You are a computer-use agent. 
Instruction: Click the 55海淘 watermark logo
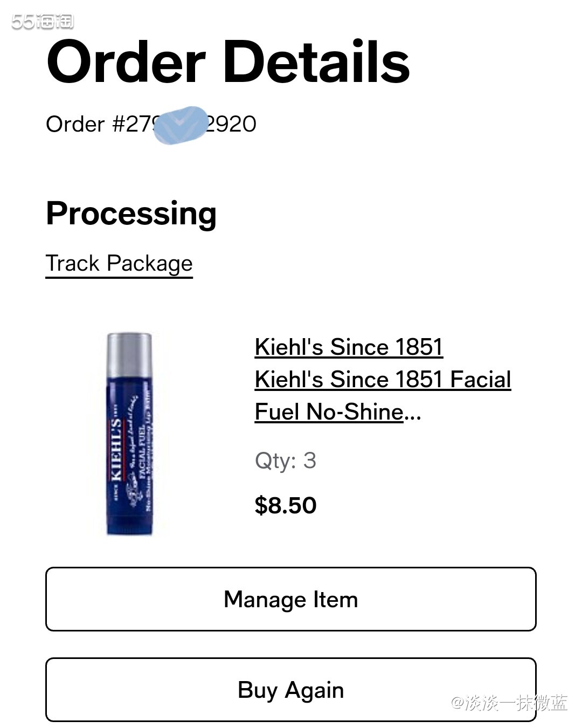pyautogui.click(x=42, y=22)
